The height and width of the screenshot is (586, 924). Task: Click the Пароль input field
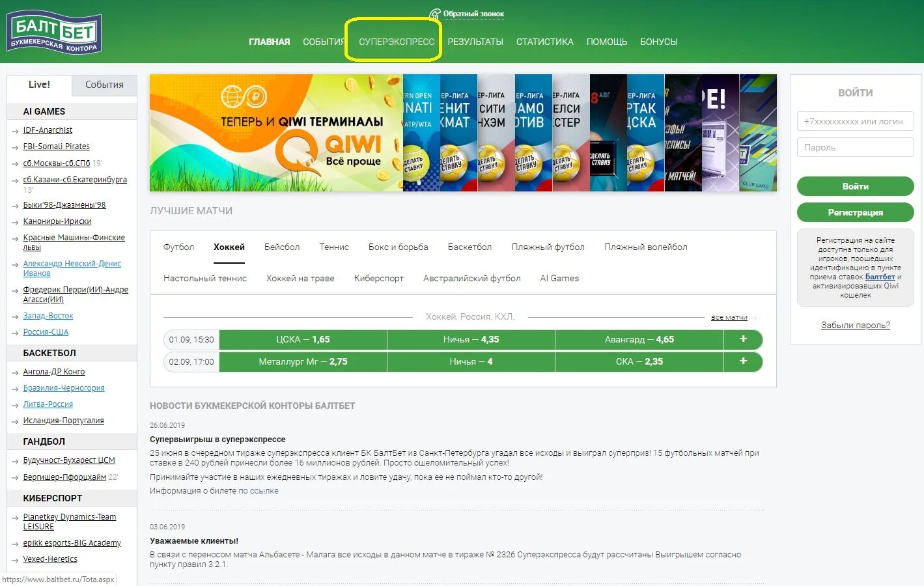(855, 147)
